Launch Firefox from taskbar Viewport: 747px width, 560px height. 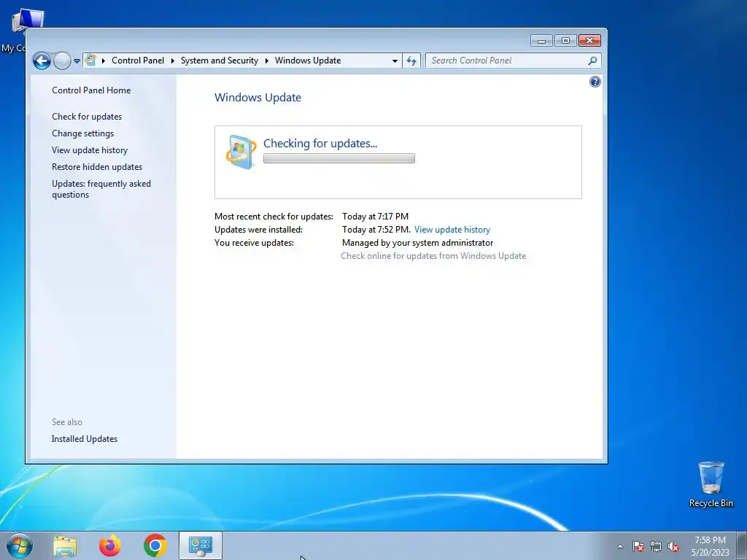pyautogui.click(x=110, y=545)
